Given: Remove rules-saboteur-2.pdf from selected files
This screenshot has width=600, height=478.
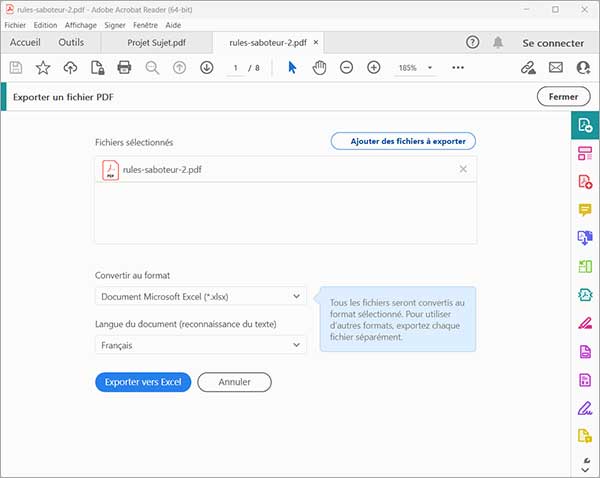Looking at the screenshot, I should point(463,169).
